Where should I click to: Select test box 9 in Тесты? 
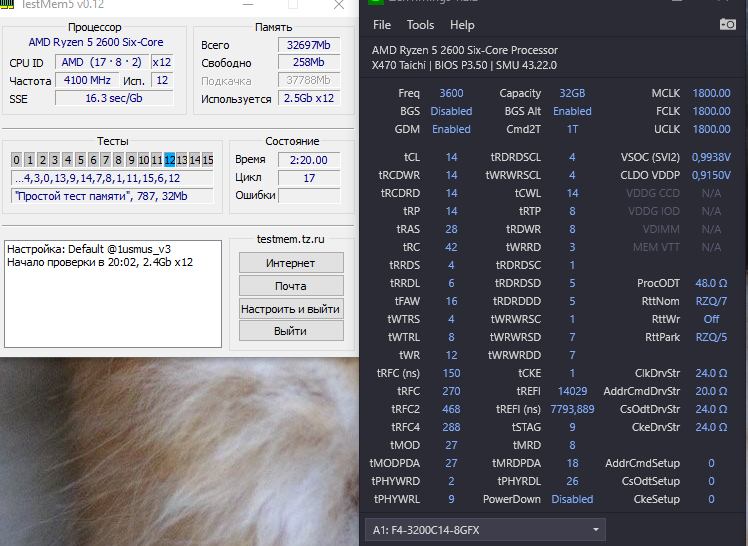click(x=131, y=160)
